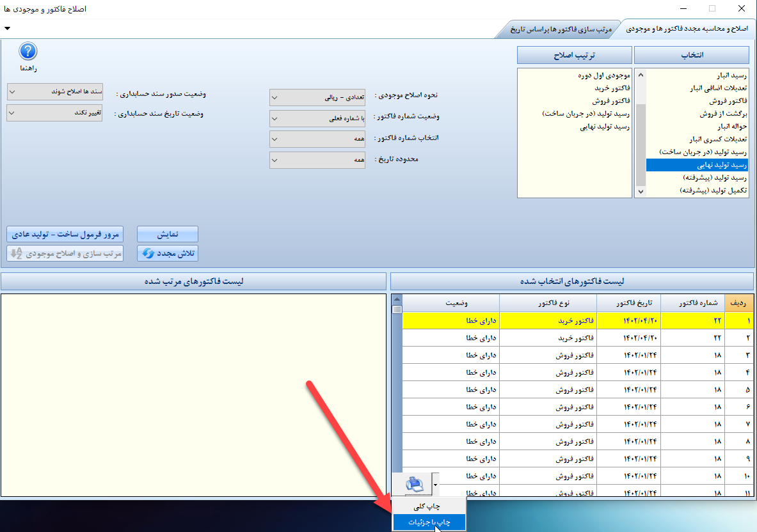This screenshot has width=757, height=532.
Task: Click date cell in row 3
Action: click(x=629, y=356)
